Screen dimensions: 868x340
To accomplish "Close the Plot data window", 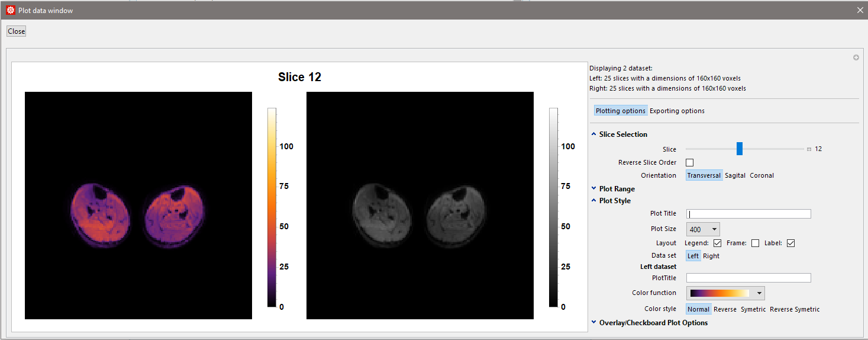I will (x=860, y=10).
